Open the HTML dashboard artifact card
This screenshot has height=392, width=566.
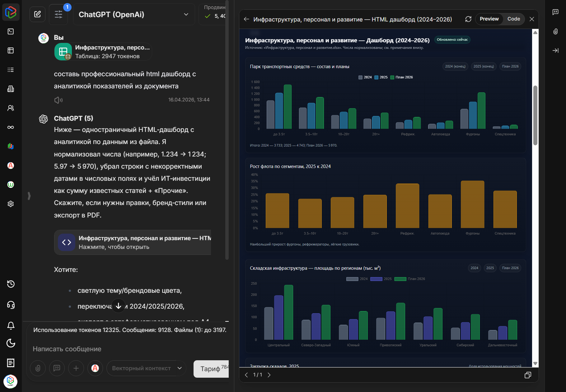(133, 242)
